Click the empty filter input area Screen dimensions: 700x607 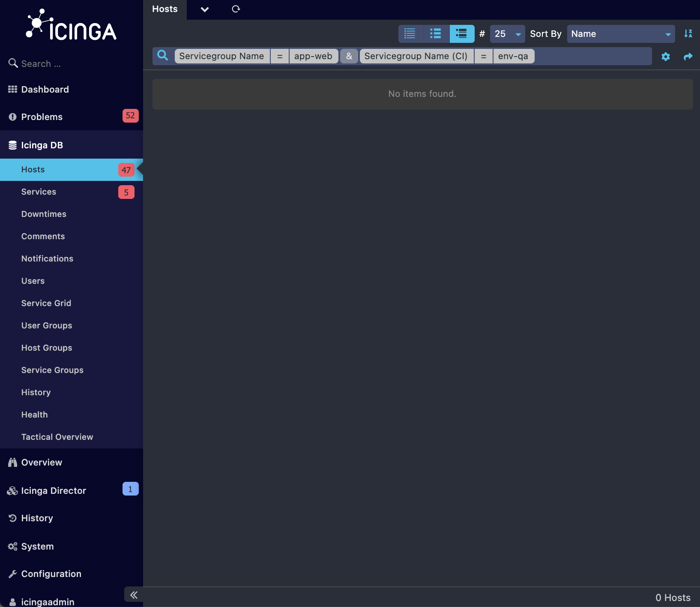coord(593,56)
